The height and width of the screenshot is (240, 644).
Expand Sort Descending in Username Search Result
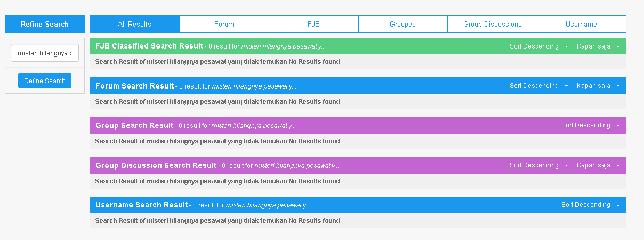pos(590,205)
